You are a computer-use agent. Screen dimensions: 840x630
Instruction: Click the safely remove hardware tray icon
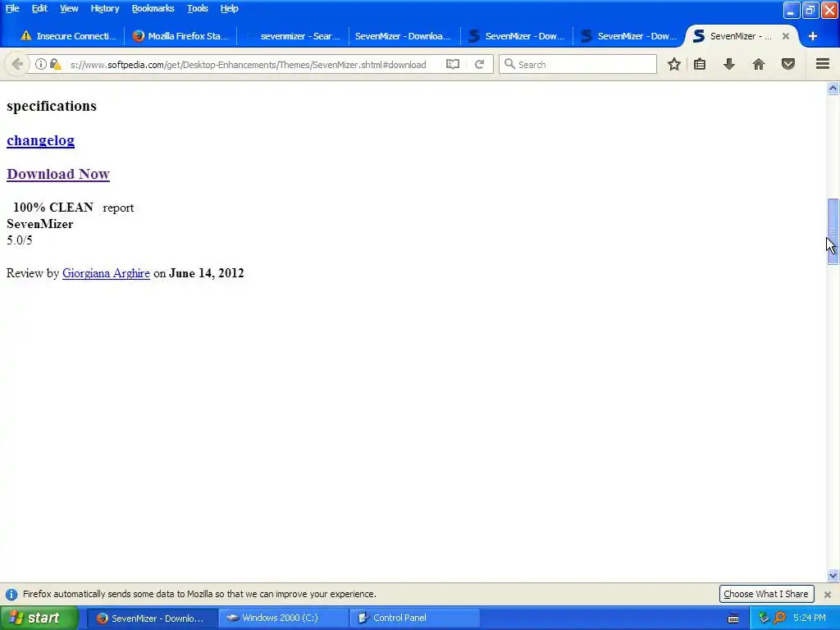click(765, 618)
